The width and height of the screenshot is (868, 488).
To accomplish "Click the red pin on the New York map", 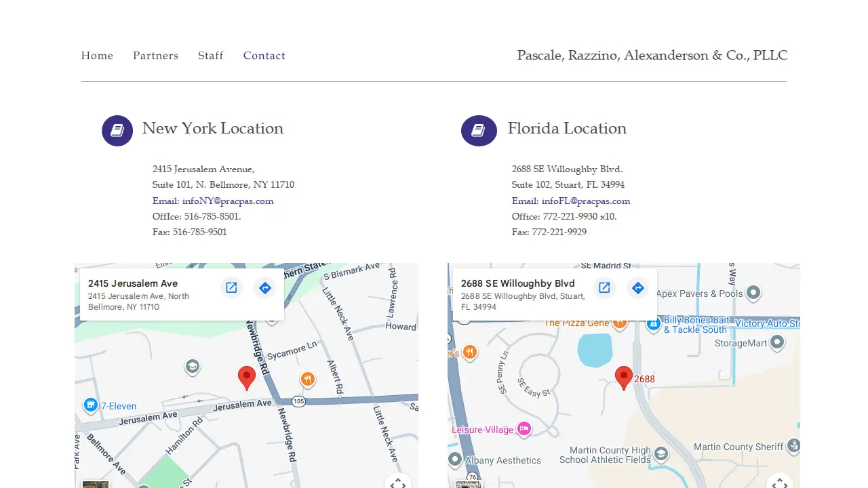I will coord(247,378).
